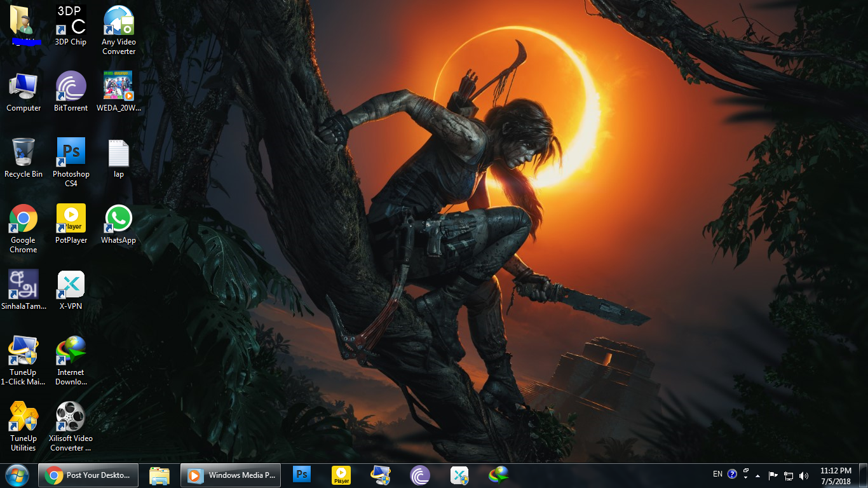Select the PotPlayer shortcut on the desktop
The height and width of the screenshot is (488, 868).
[71, 224]
